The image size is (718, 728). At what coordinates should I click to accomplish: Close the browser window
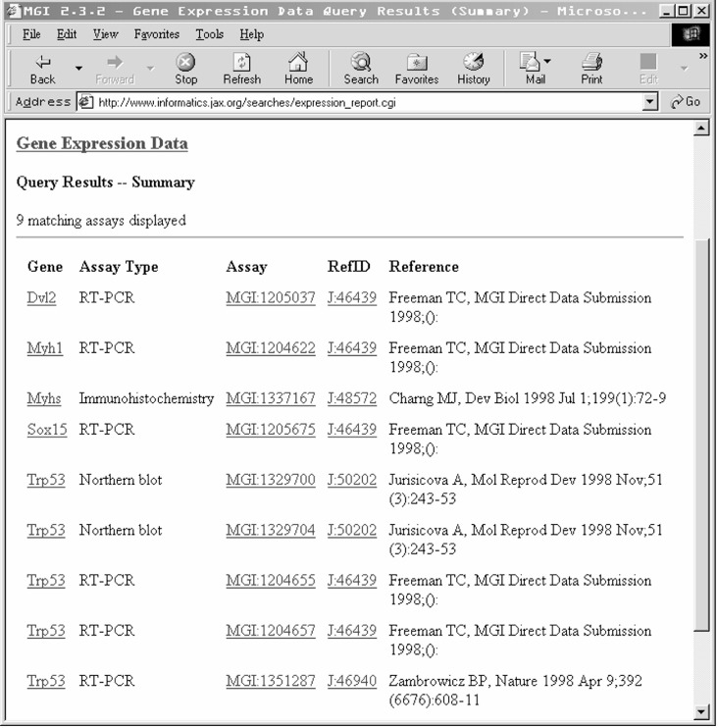coord(701,11)
